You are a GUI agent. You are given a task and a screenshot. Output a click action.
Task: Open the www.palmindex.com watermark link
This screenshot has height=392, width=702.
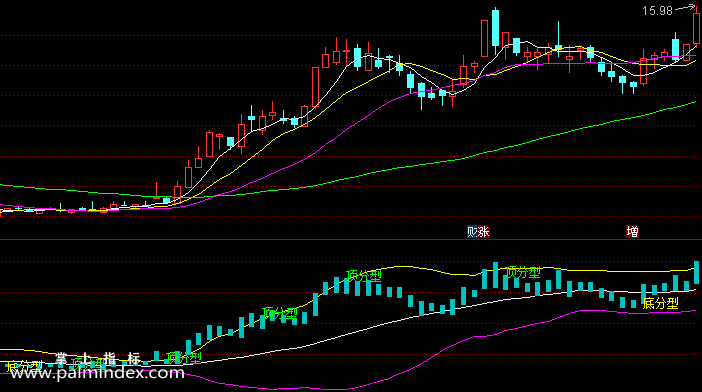click(x=97, y=373)
